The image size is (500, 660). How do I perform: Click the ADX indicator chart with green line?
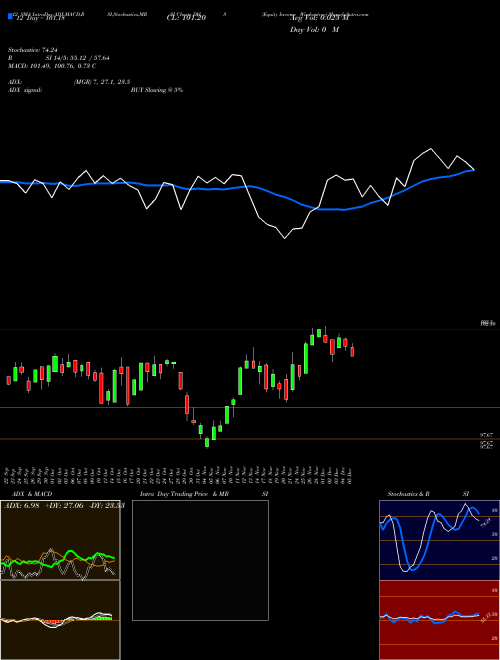point(60,540)
